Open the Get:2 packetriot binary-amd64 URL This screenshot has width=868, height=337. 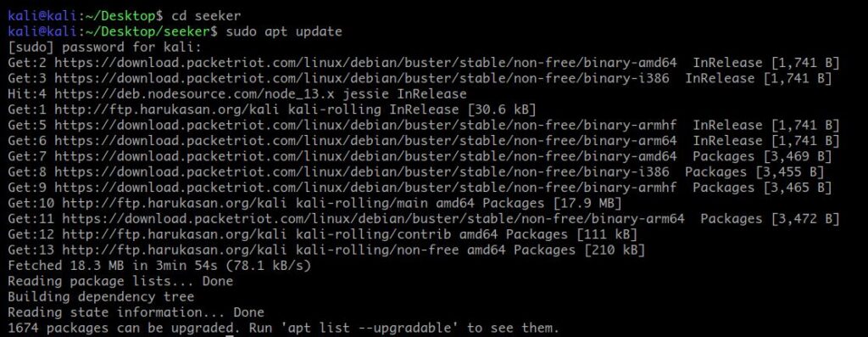pos(365,63)
